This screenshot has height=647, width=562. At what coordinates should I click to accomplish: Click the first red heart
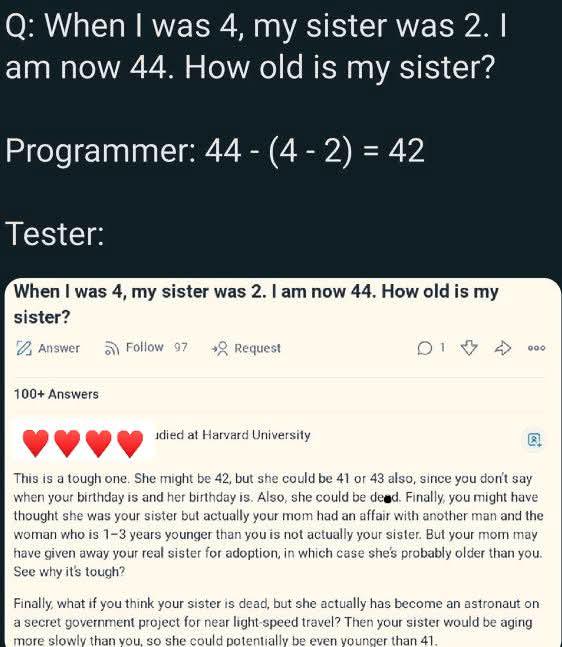click(35, 443)
